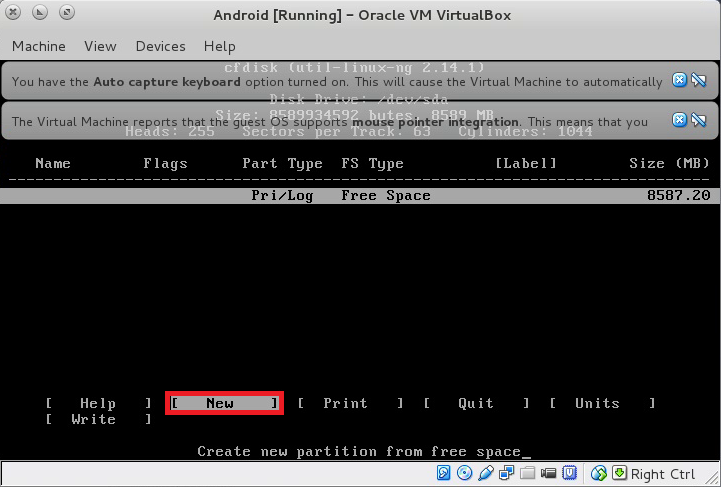Click the [Label] column header
This screenshot has width=721, height=487.
tap(526, 163)
